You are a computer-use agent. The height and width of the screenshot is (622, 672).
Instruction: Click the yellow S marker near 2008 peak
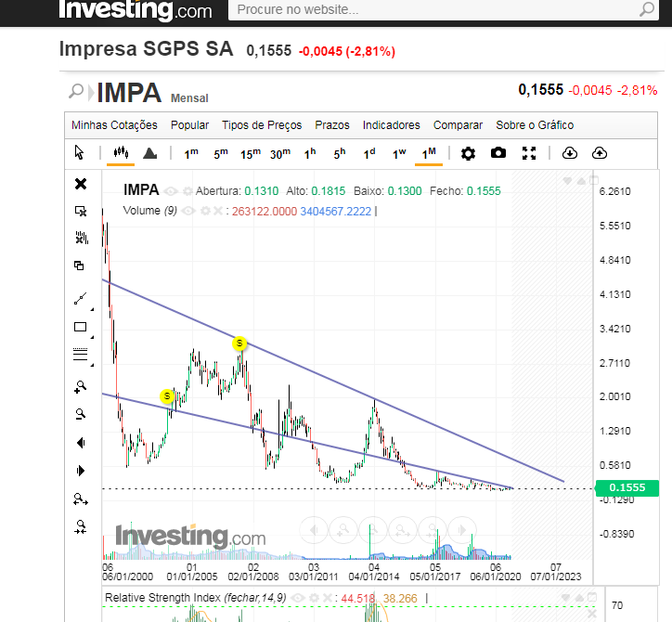pyautogui.click(x=239, y=343)
